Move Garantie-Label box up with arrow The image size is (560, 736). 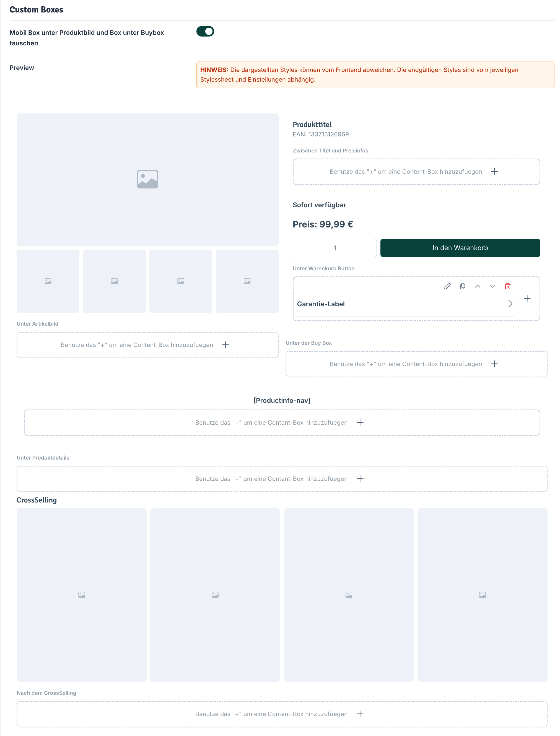pyautogui.click(x=477, y=286)
